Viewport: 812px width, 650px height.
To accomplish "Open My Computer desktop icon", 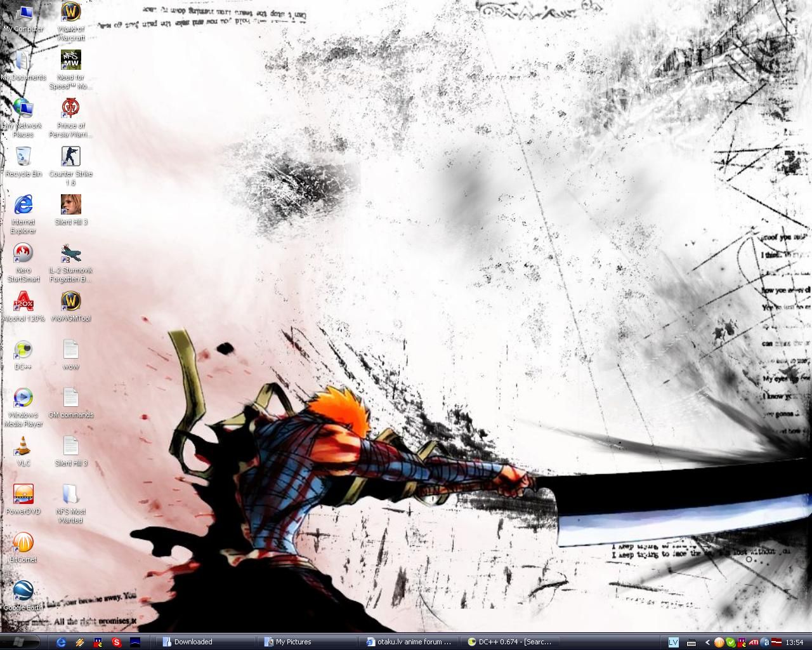I will [x=23, y=18].
